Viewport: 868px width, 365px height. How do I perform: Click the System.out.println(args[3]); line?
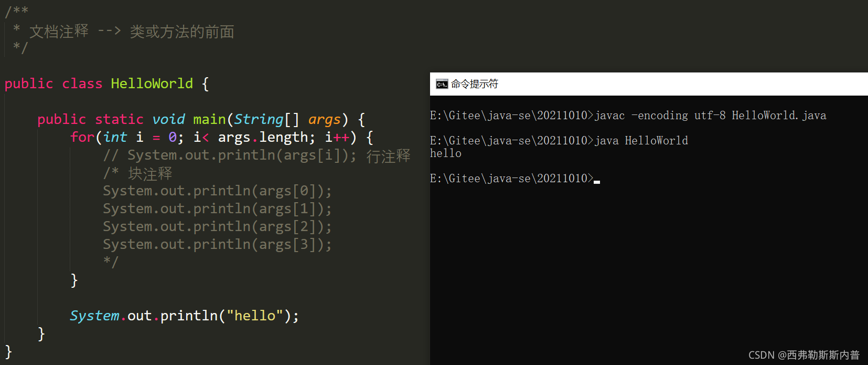(x=217, y=244)
